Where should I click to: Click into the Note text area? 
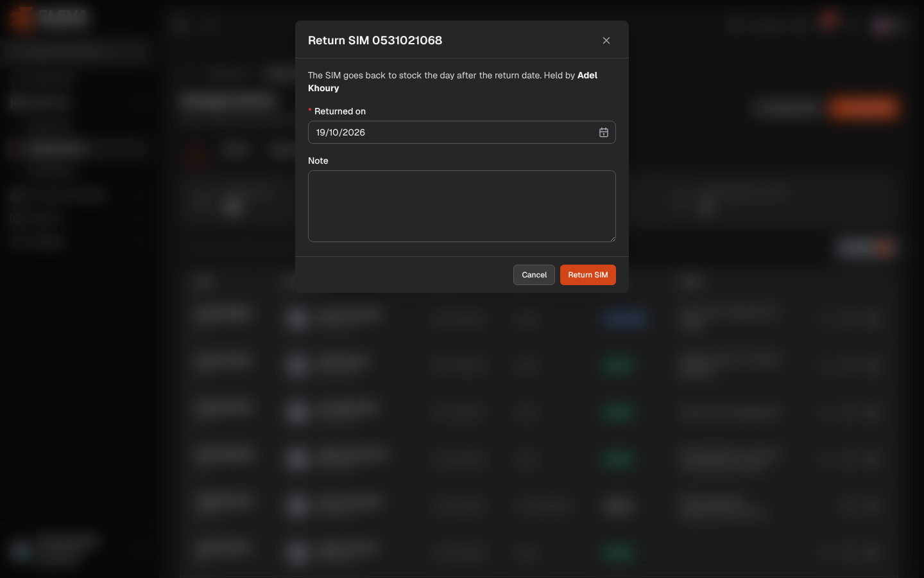pyautogui.click(x=462, y=206)
